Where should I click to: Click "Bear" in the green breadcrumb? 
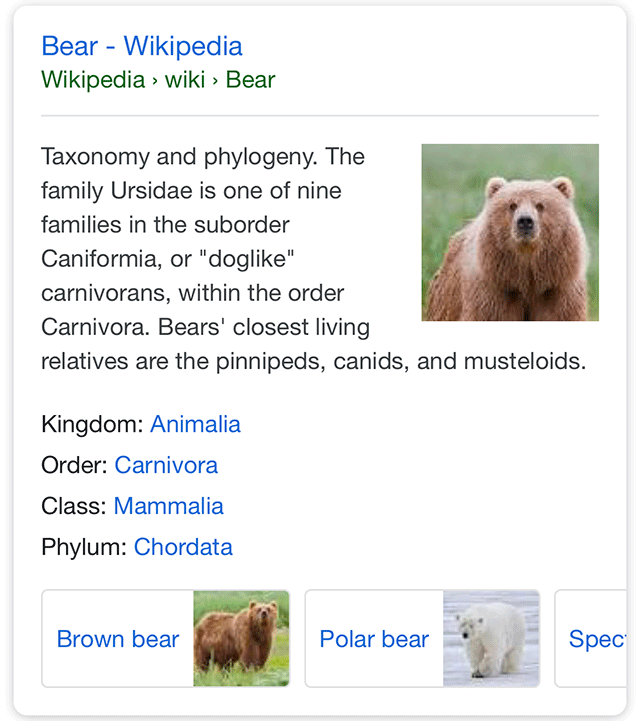[x=250, y=80]
